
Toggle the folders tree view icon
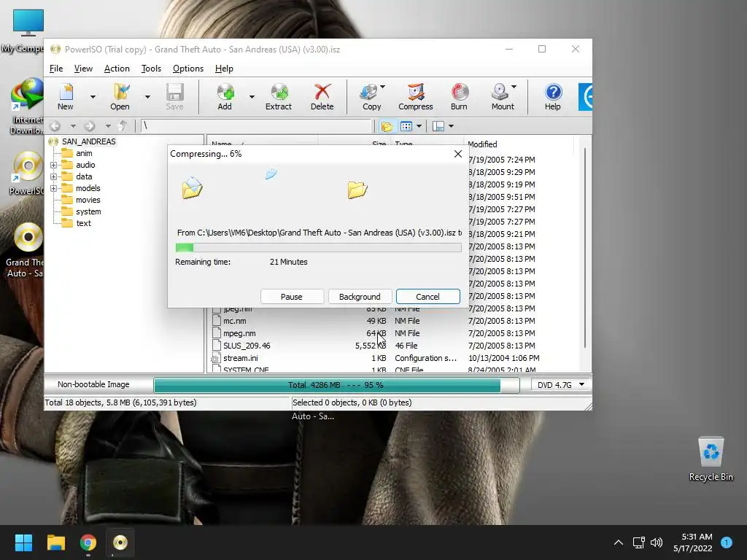(x=387, y=126)
